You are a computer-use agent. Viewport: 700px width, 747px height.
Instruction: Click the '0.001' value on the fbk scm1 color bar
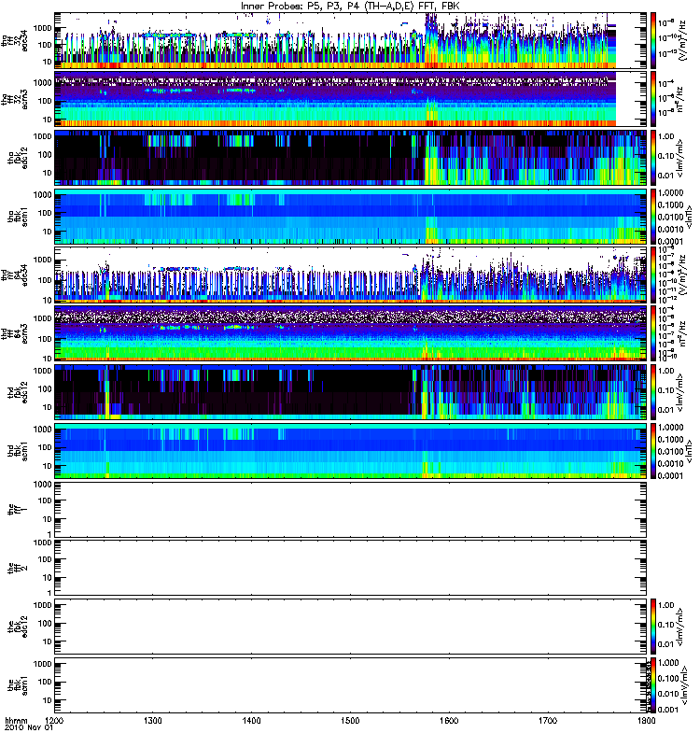668,710
